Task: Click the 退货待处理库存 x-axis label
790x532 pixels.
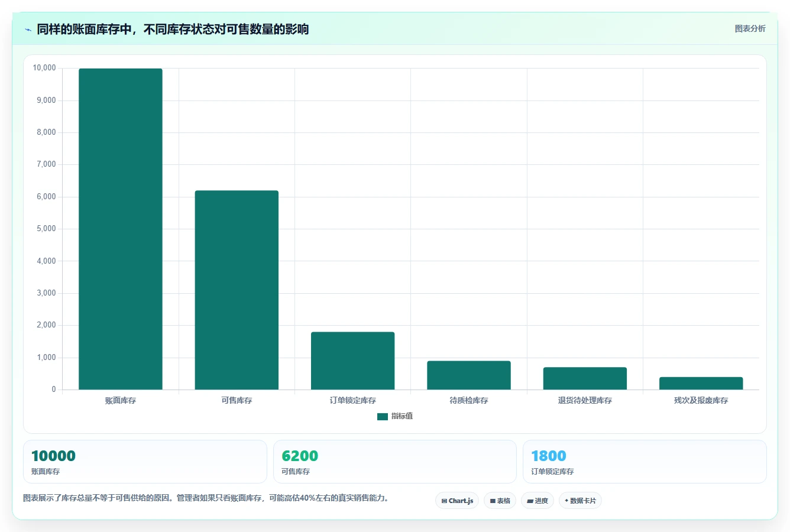Action: pos(585,401)
